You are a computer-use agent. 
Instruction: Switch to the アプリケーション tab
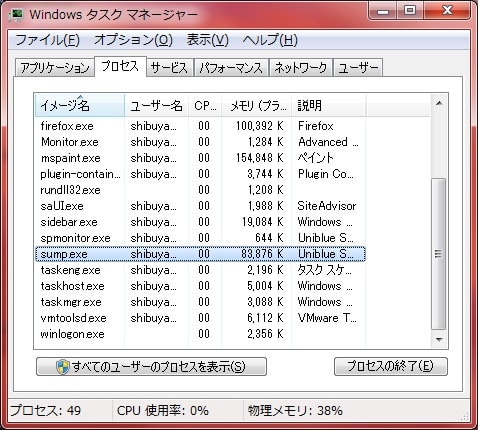coord(55,68)
